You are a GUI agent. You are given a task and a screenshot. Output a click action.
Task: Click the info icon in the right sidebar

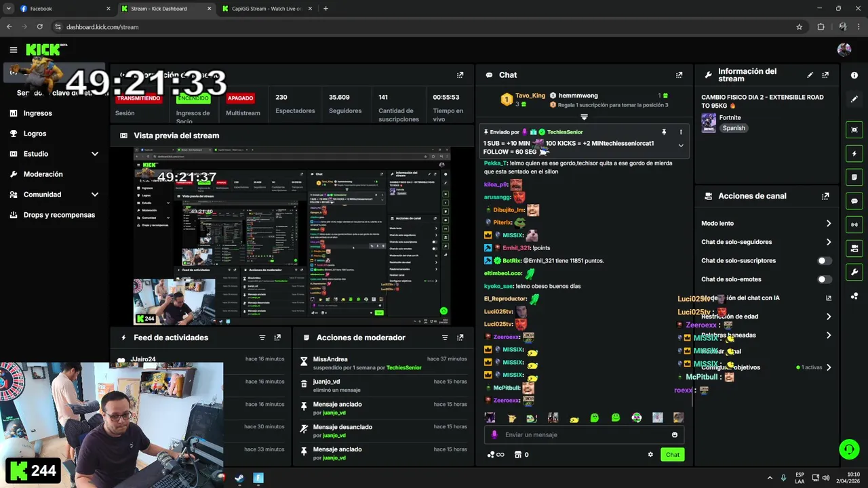click(x=854, y=75)
